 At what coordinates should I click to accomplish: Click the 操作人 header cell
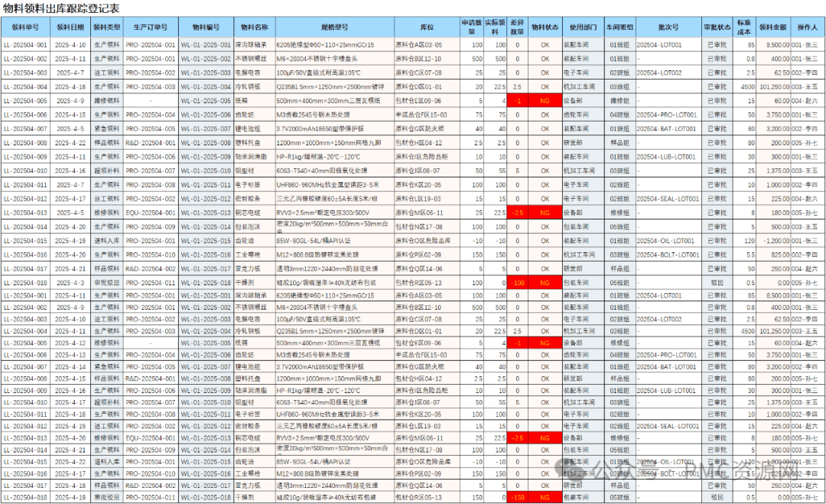807,28
